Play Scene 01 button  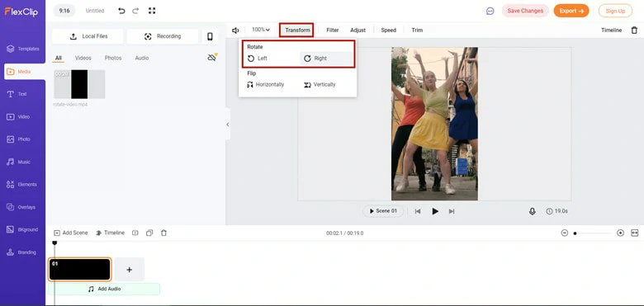point(383,211)
